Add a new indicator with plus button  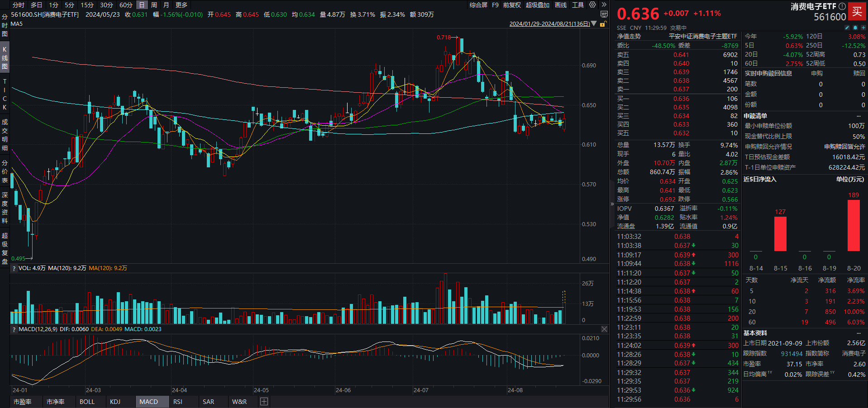pyautogui.click(x=264, y=402)
